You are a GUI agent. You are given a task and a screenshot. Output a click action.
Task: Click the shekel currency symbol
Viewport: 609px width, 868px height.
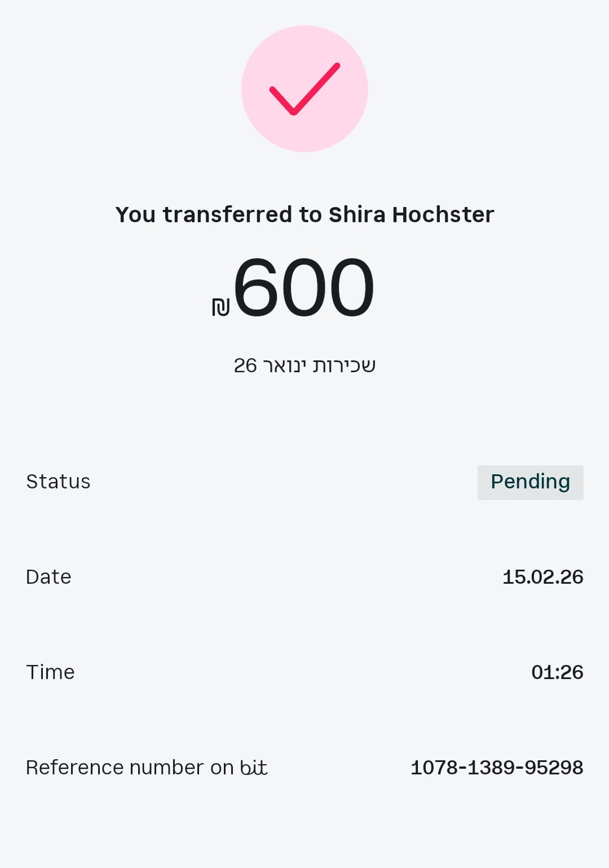tap(220, 306)
